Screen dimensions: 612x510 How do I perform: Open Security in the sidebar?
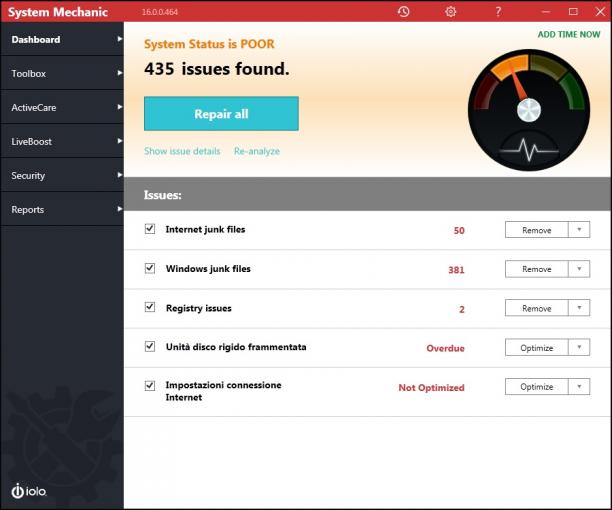point(62,175)
